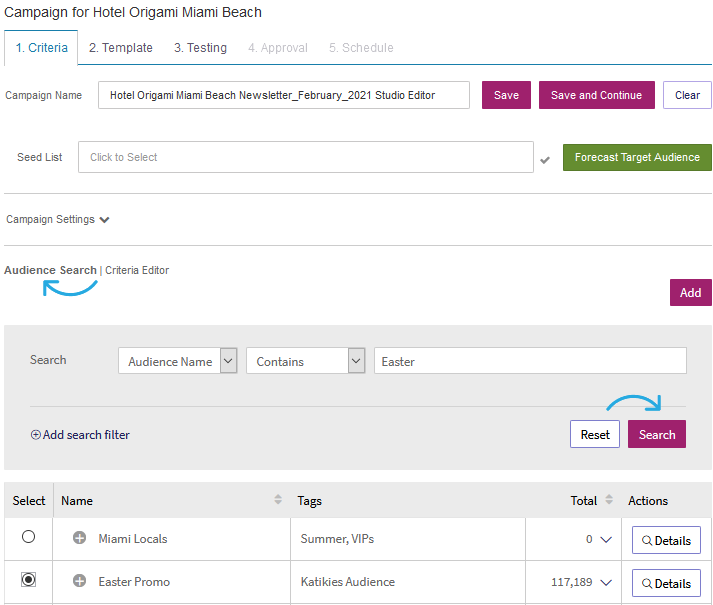Run the audience Search
Image resolution: width=713 pixels, height=605 pixels.
coord(657,434)
